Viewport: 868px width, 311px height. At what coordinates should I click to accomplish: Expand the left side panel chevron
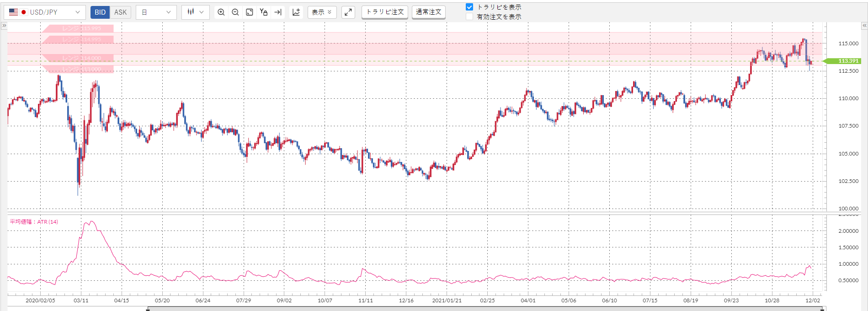coord(4,26)
